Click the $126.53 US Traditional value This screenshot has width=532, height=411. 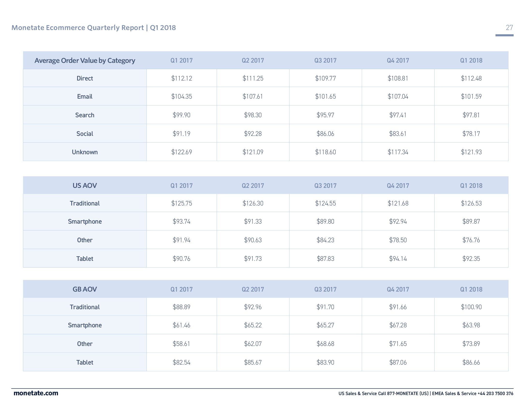(x=471, y=203)
